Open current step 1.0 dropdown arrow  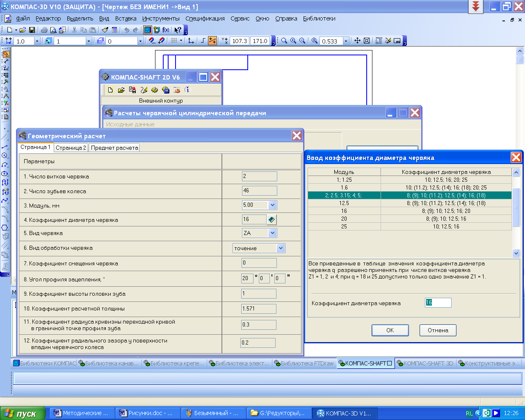(37, 41)
